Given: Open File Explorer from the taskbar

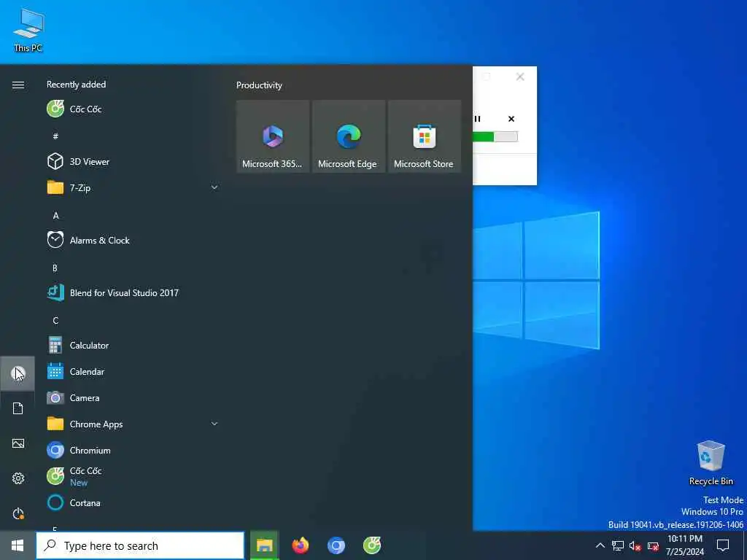Looking at the screenshot, I should click(264, 545).
